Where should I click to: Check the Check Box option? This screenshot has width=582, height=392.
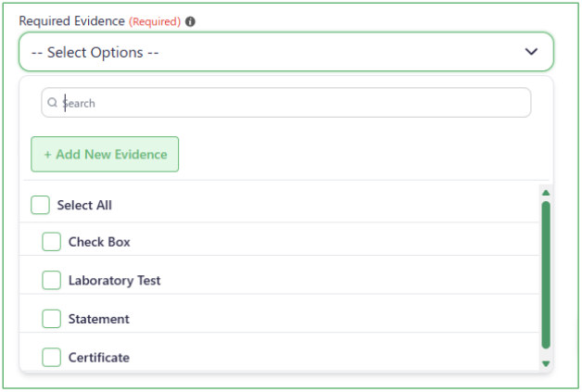click(x=51, y=242)
